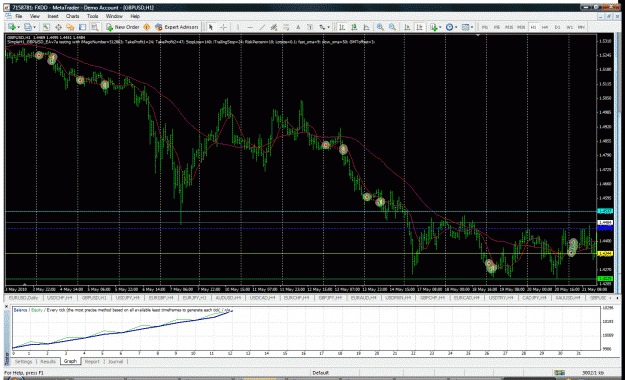Open the tester Journal tab
The height and width of the screenshot is (380, 625).
[116, 362]
